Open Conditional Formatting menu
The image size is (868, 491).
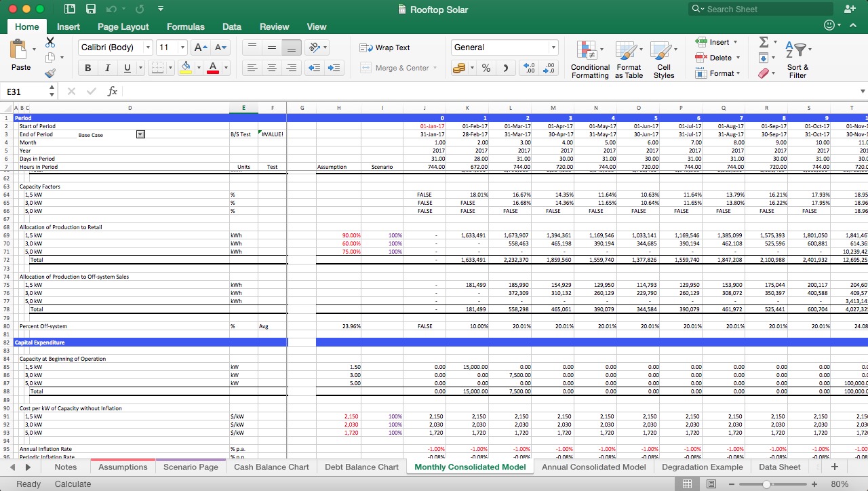tap(590, 60)
